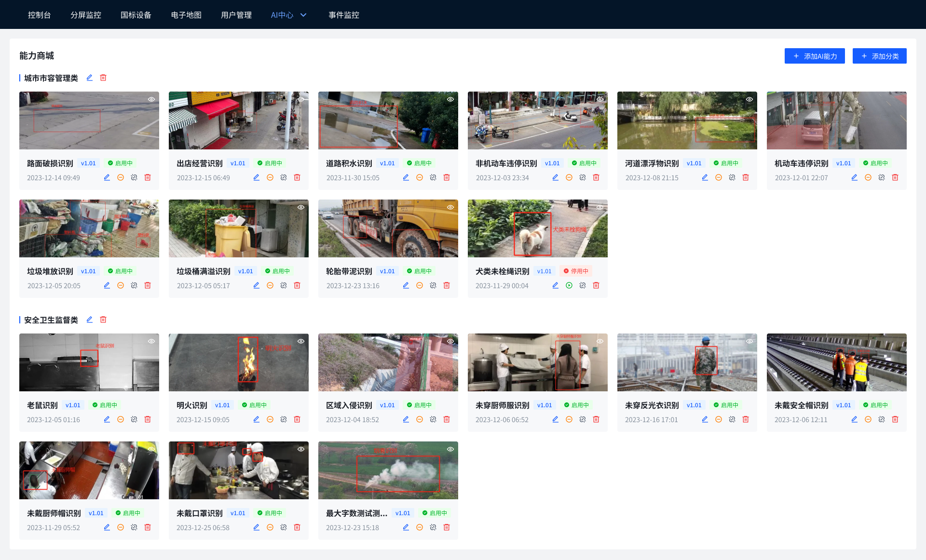This screenshot has height=560, width=926.
Task: Edit the 路面破损识别 card
Action: pyautogui.click(x=107, y=177)
